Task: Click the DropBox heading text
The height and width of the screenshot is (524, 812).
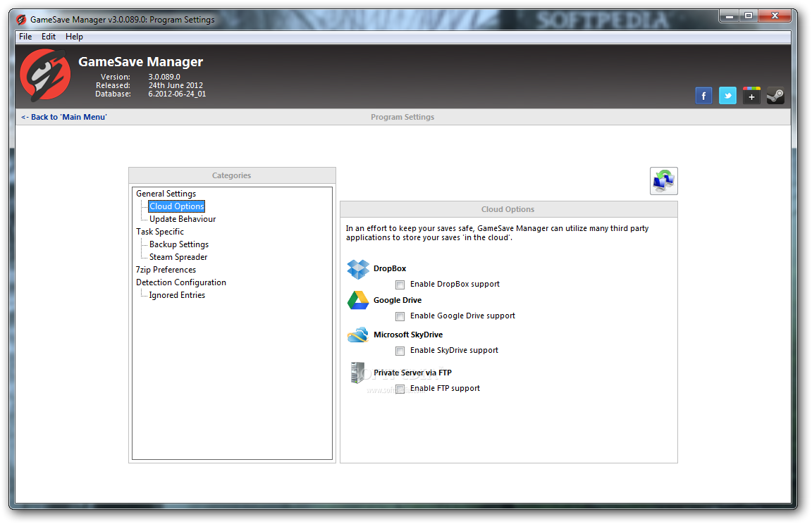Action: [389, 268]
